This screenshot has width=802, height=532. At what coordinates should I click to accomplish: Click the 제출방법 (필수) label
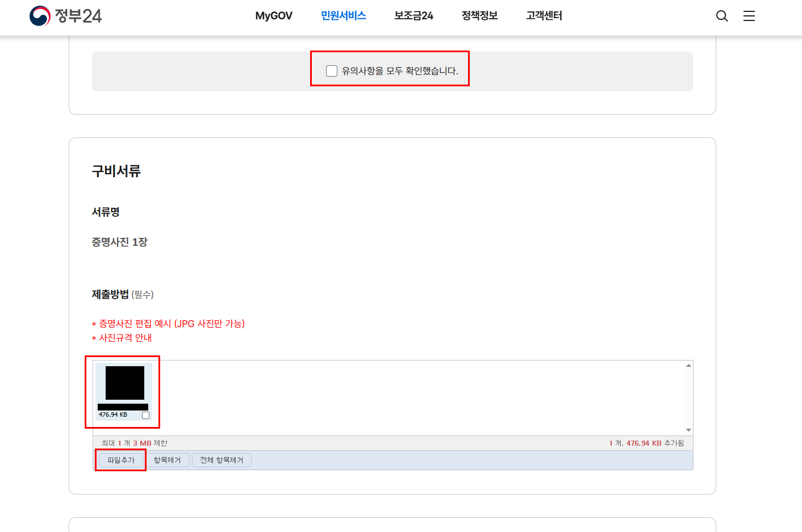coord(123,294)
